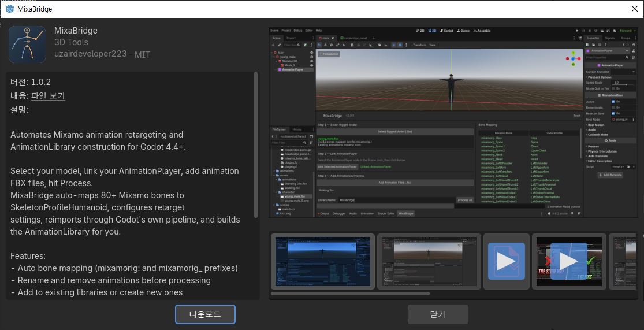Click the 다운로드 download button
This screenshot has width=644, height=330.
pos(205,314)
